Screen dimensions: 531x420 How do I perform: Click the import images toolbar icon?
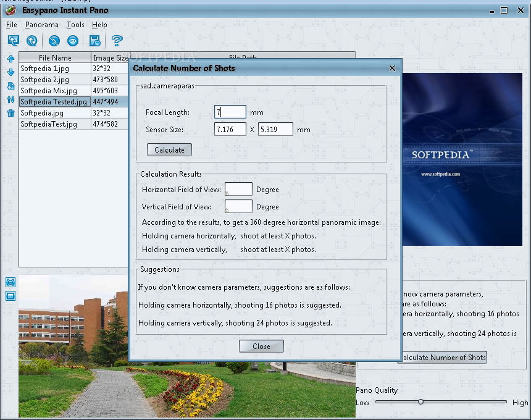14,41
